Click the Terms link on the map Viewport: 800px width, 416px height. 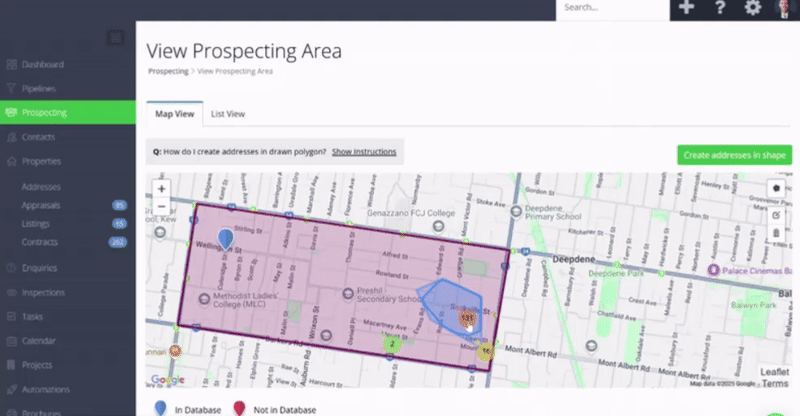[775, 383]
